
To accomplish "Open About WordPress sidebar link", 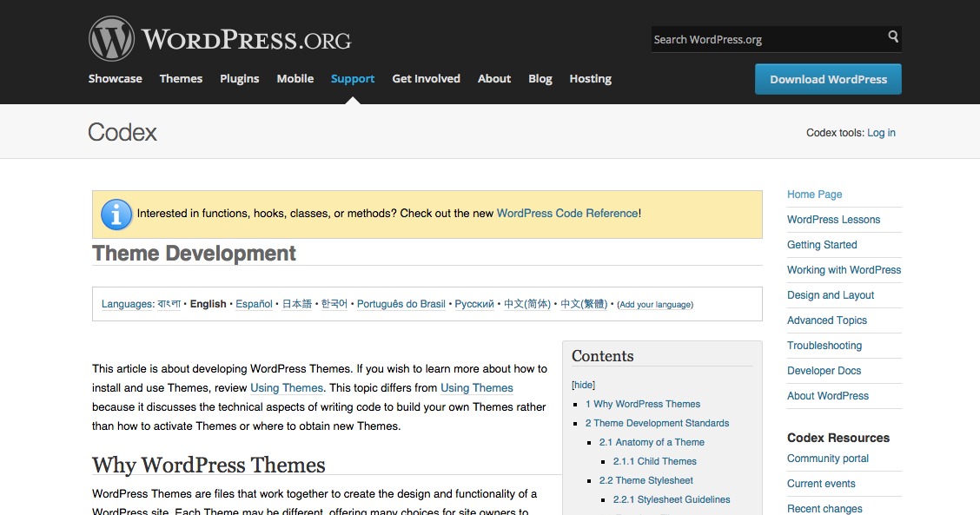I will pyautogui.click(x=828, y=396).
